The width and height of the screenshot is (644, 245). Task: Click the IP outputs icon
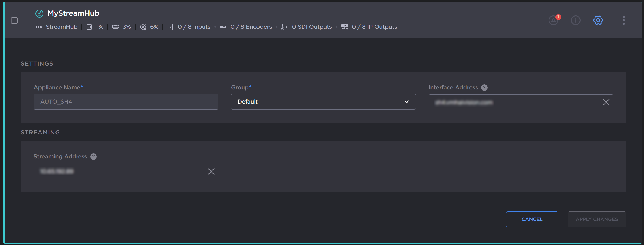coord(345,27)
